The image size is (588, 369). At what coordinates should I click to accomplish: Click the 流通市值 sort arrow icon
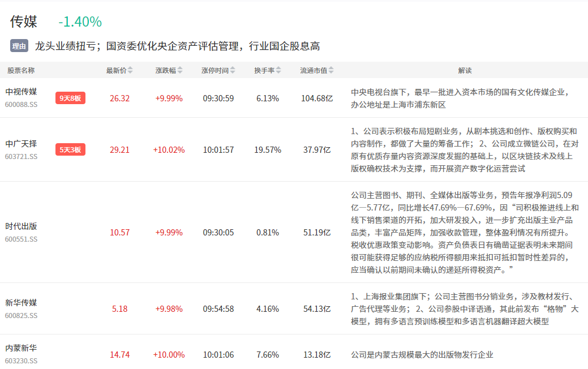click(331, 71)
